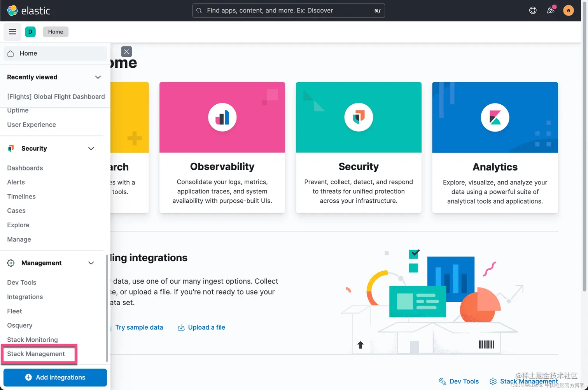Open User Experience in sidebar
The height and width of the screenshot is (390, 588).
tap(31, 125)
